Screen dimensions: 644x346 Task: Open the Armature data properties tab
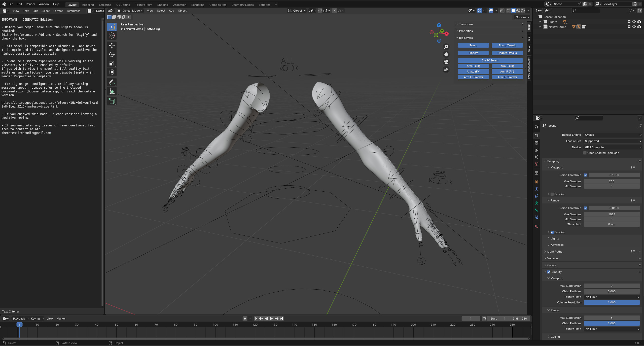point(536,203)
